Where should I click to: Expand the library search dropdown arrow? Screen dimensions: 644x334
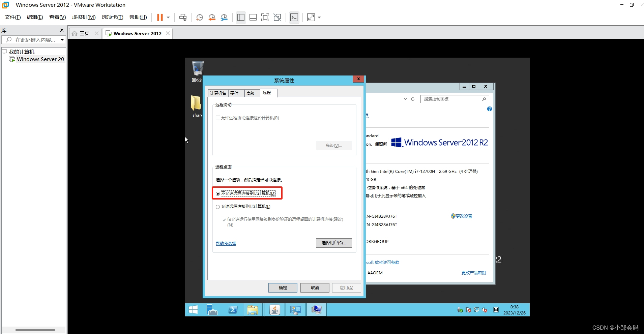click(x=62, y=40)
